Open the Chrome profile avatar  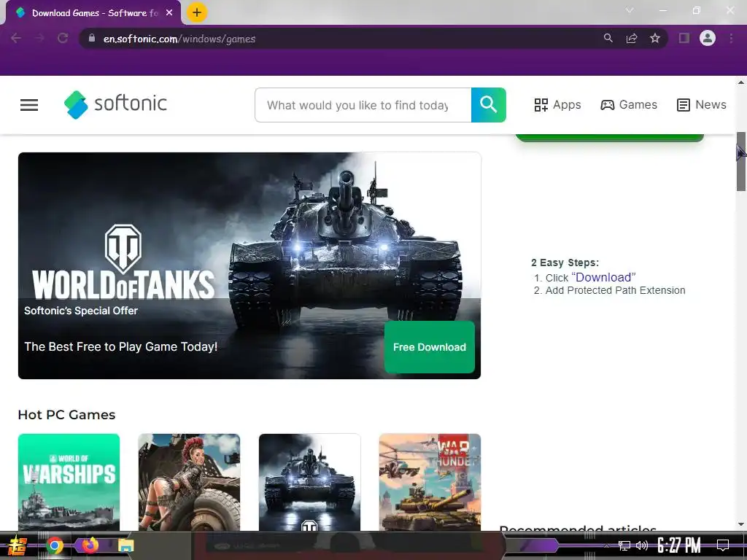[x=708, y=38]
